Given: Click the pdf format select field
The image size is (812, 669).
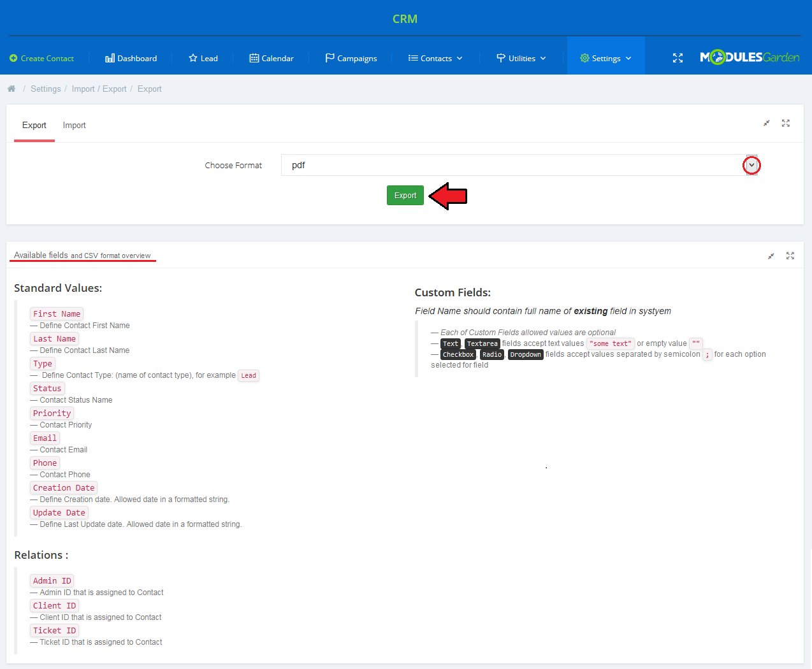Looking at the screenshot, I should click(519, 165).
